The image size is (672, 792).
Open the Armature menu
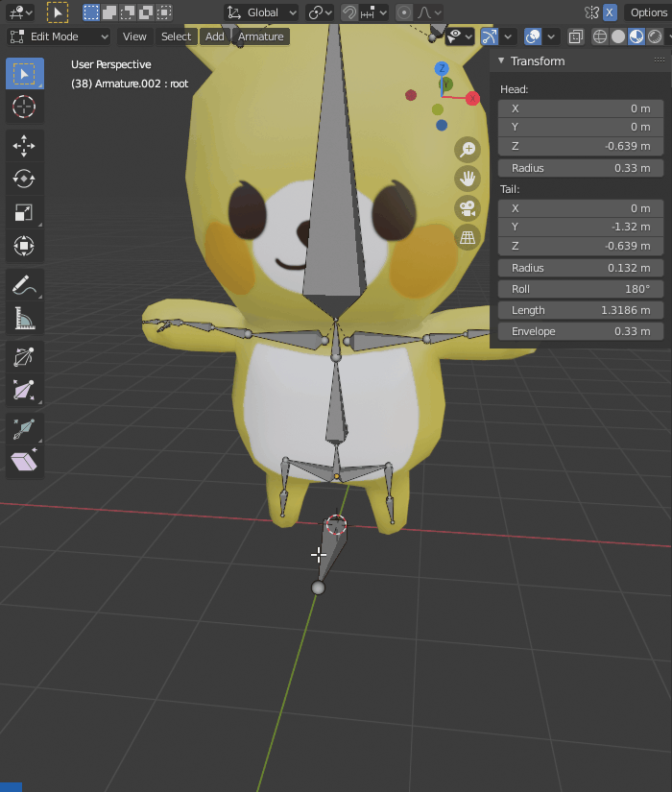pyautogui.click(x=261, y=36)
